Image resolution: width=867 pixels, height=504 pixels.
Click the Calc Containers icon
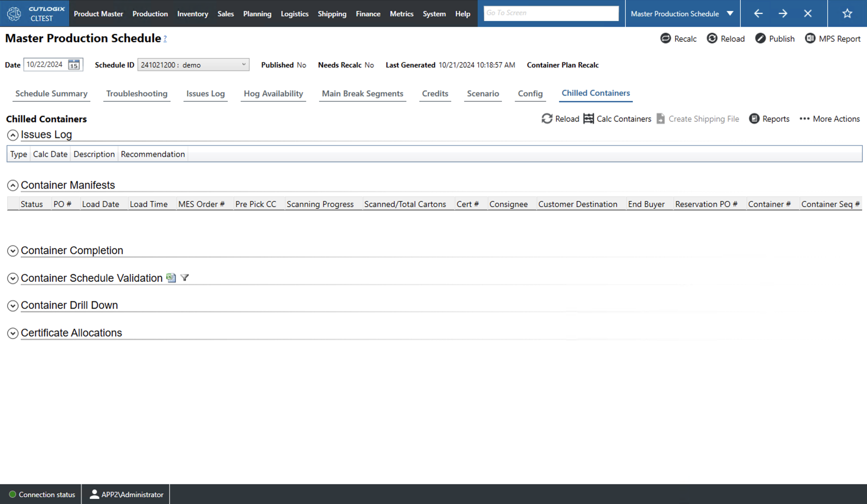589,118
